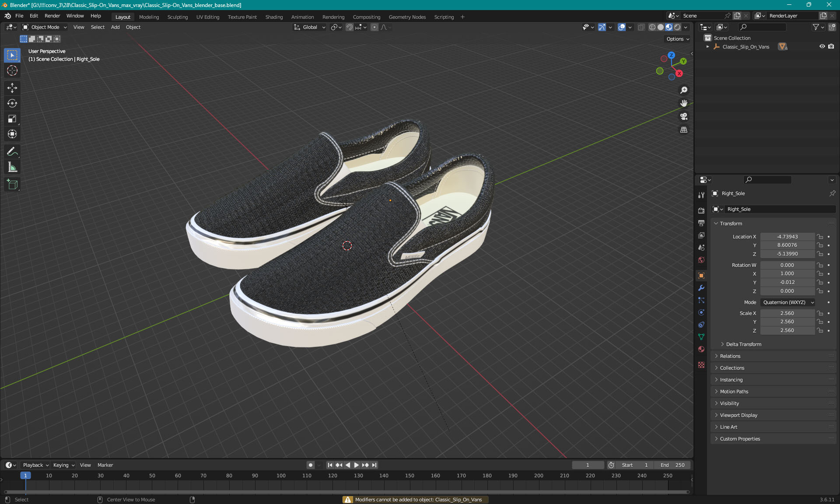Screen dimensions: 840x504
Task: Expand the Delta Transform panel
Action: coord(743,344)
